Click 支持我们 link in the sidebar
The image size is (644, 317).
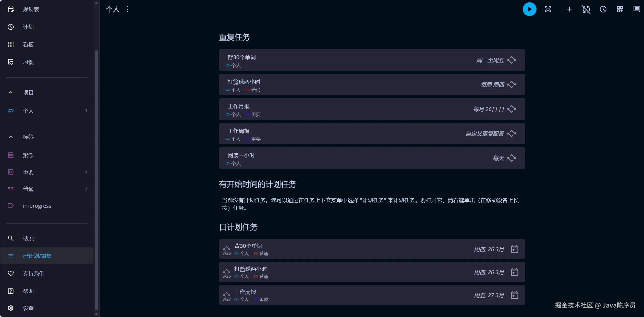click(34, 273)
